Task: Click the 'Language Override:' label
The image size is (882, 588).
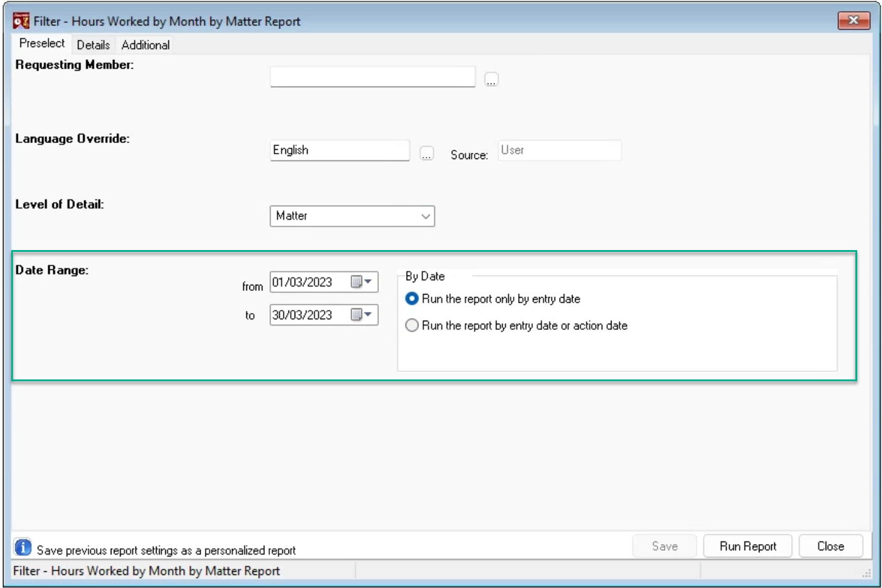Action: pyautogui.click(x=72, y=138)
